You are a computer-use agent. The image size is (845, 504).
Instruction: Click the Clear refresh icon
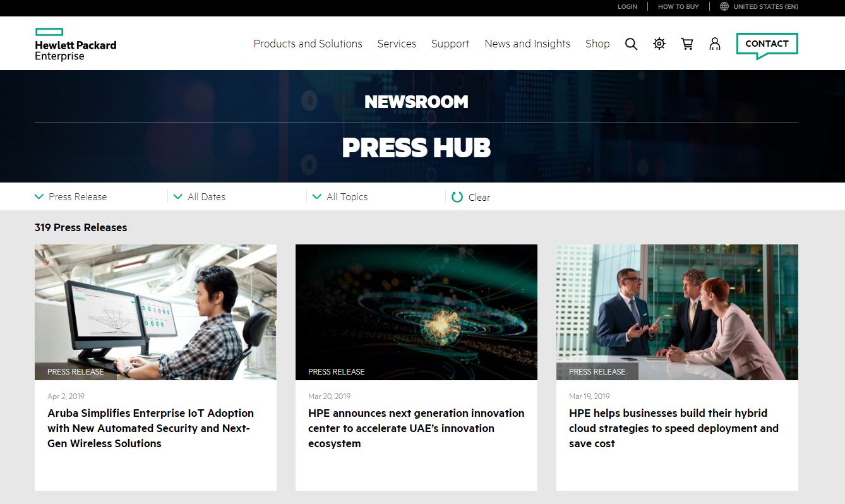pyautogui.click(x=457, y=197)
